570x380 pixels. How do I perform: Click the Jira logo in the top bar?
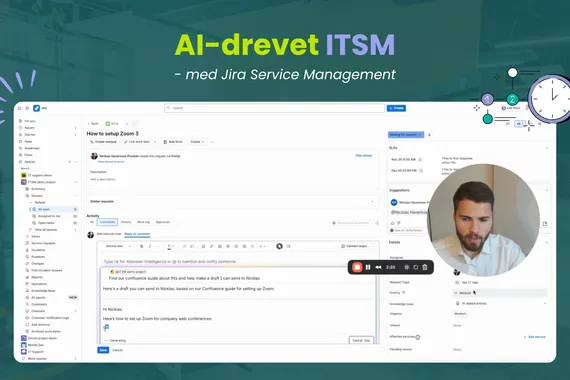coord(40,108)
